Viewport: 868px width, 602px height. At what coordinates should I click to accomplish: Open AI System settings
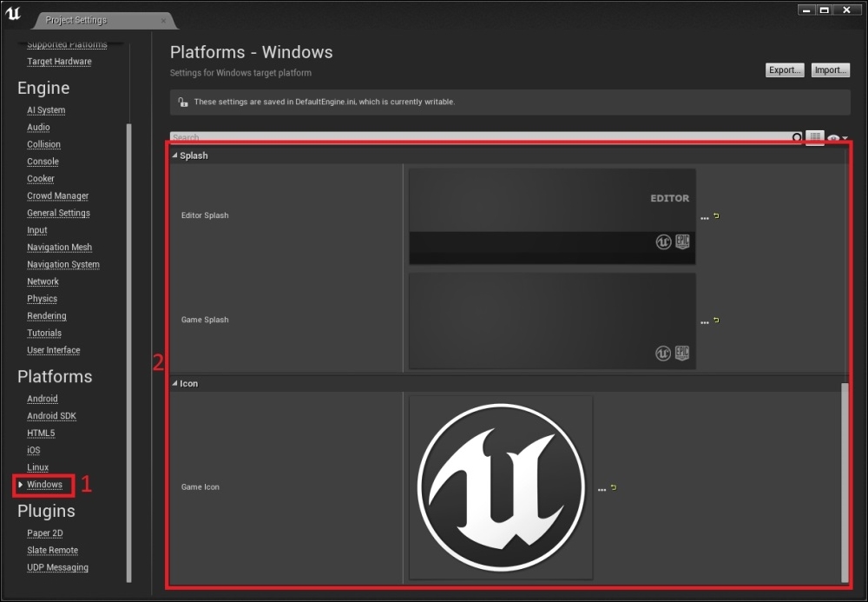[x=46, y=110]
